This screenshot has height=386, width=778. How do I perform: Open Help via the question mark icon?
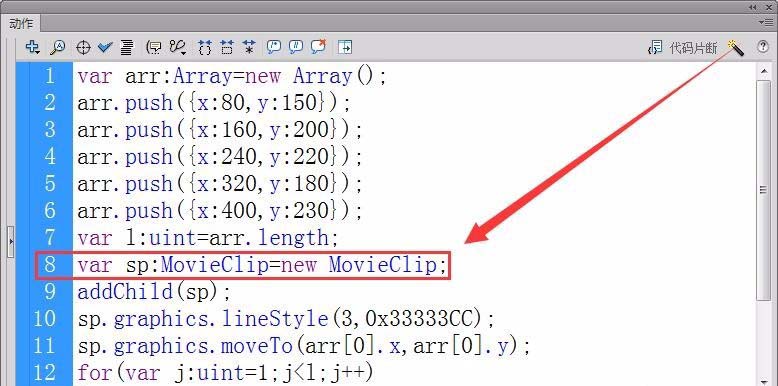coord(763,47)
